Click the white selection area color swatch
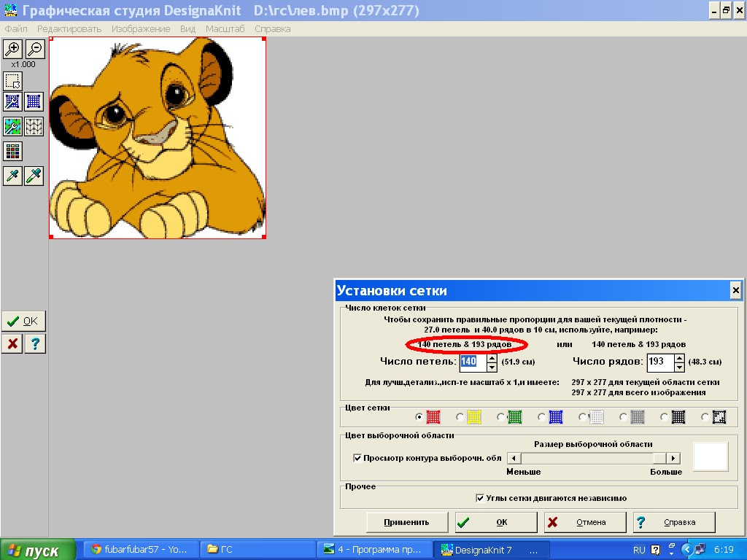The height and width of the screenshot is (560, 747). click(x=711, y=456)
